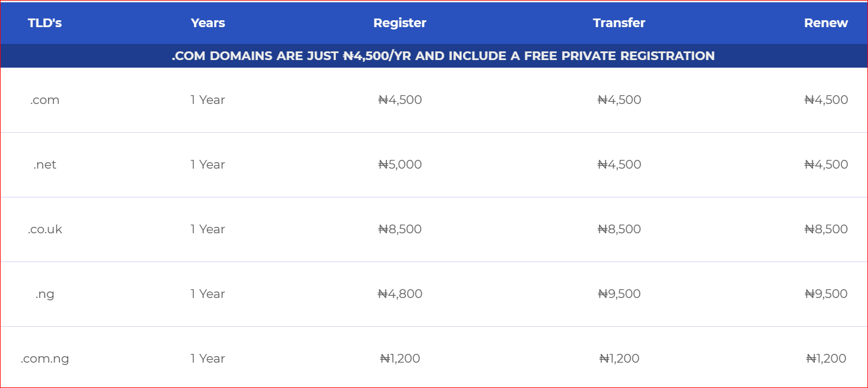Click the Register column header

click(x=399, y=23)
